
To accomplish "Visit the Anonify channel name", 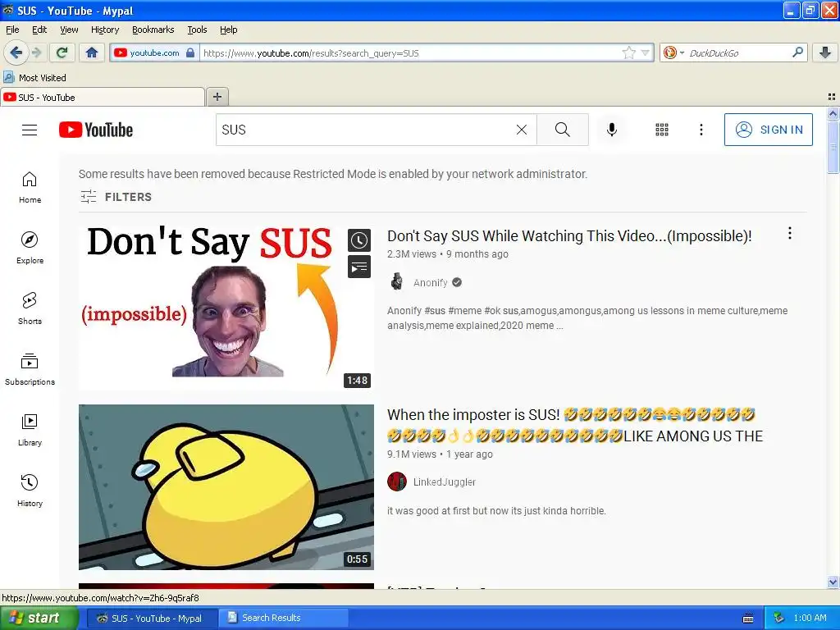I will coord(430,282).
